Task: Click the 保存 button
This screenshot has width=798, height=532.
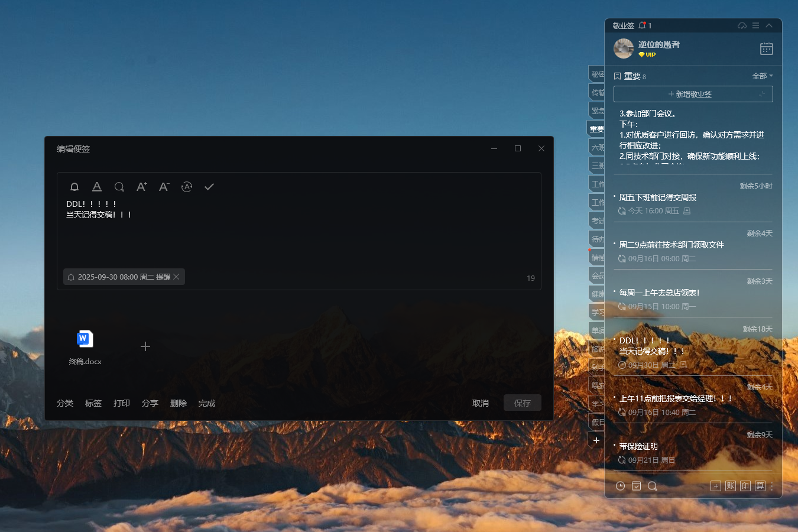Action: click(523, 403)
